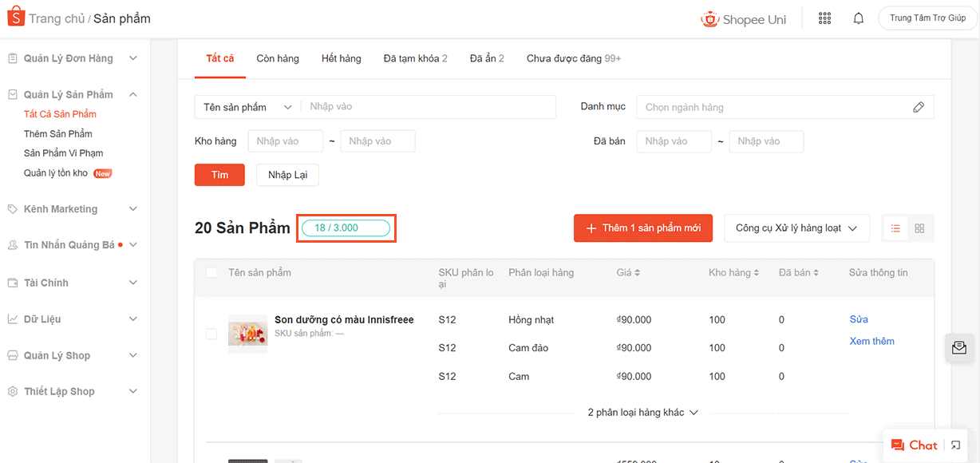Open the Chưa được đăng tab
Screen dimensions: 980x463
click(x=573, y=58)
